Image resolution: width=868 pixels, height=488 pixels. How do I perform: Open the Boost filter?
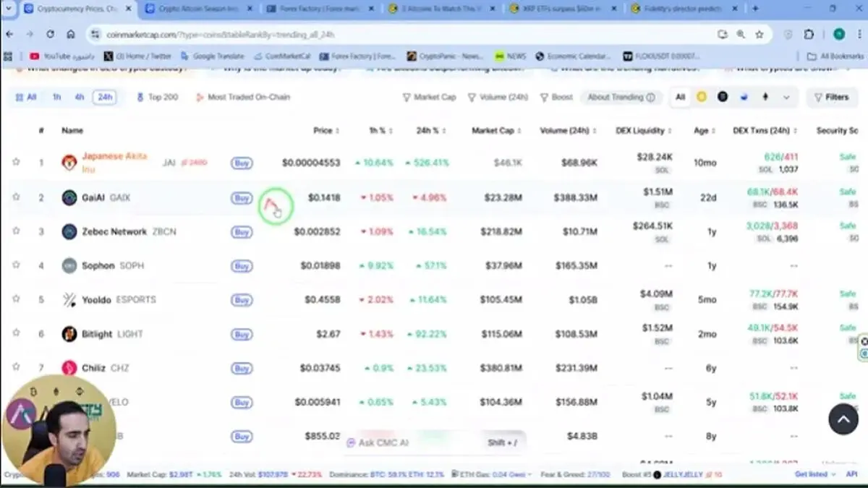[x=556, y=97]
